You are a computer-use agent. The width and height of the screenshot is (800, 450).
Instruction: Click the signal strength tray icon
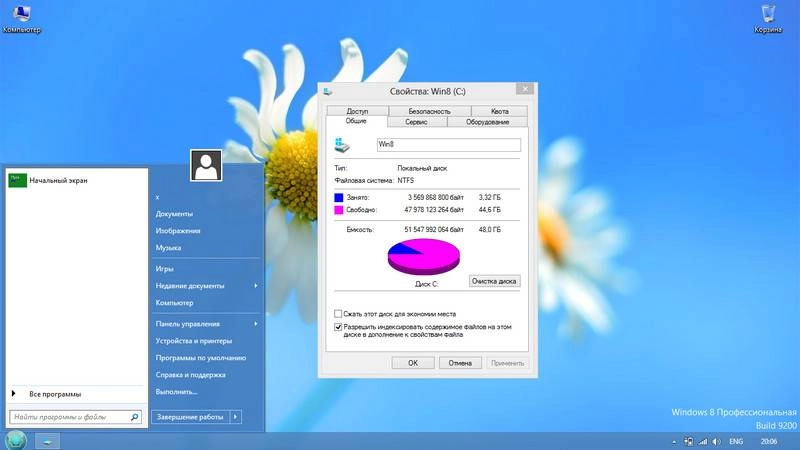pyautogui.click(x=703, y=441)
